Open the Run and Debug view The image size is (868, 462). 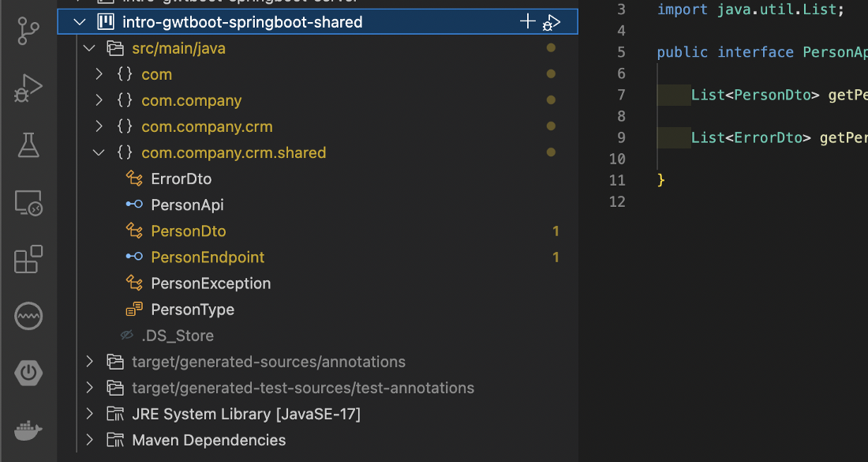(x=28, y=88)
